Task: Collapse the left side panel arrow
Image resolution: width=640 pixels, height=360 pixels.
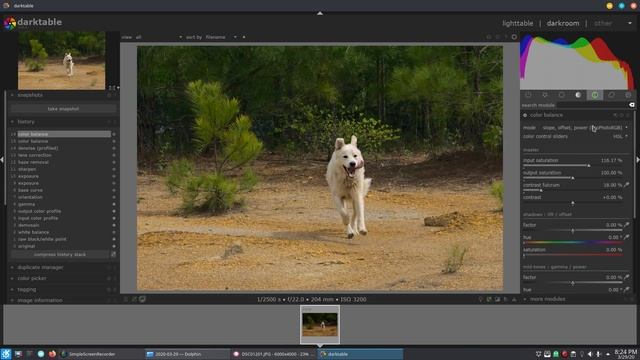Action: pyautogui.click(x=2, y=160)
